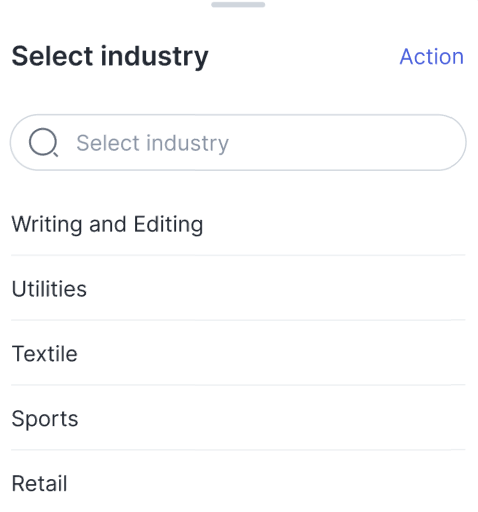Click the search lens inside the input

[x=44, y=142]
